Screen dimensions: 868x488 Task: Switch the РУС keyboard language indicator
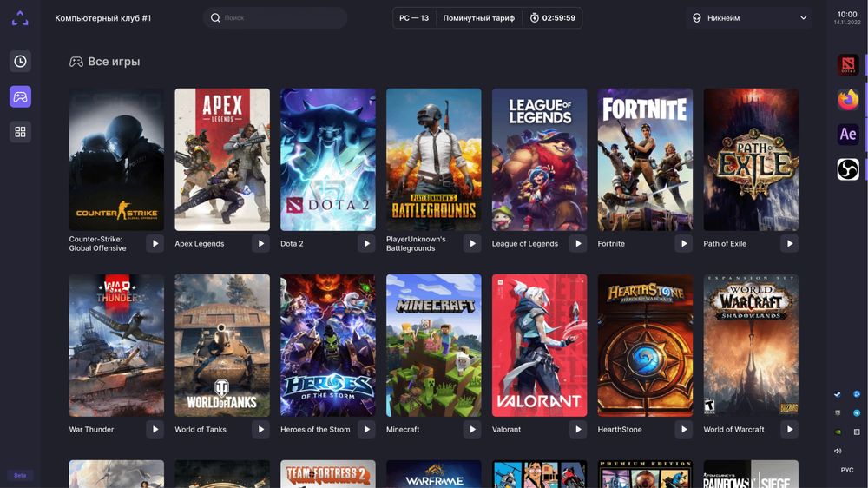tap(847, 470)
